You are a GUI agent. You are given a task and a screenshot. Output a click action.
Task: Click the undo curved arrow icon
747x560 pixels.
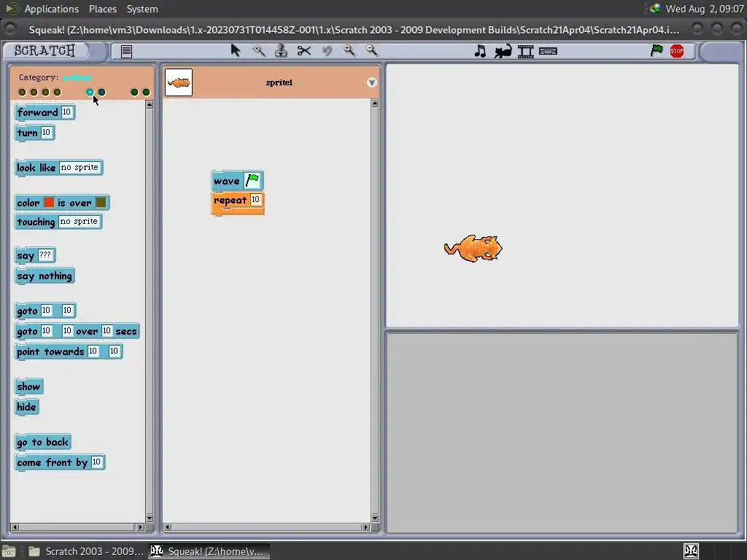327,50
